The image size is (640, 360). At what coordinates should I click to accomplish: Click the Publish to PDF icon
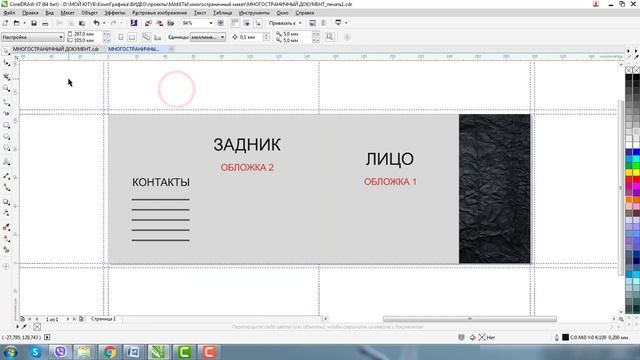pos(171,23)
